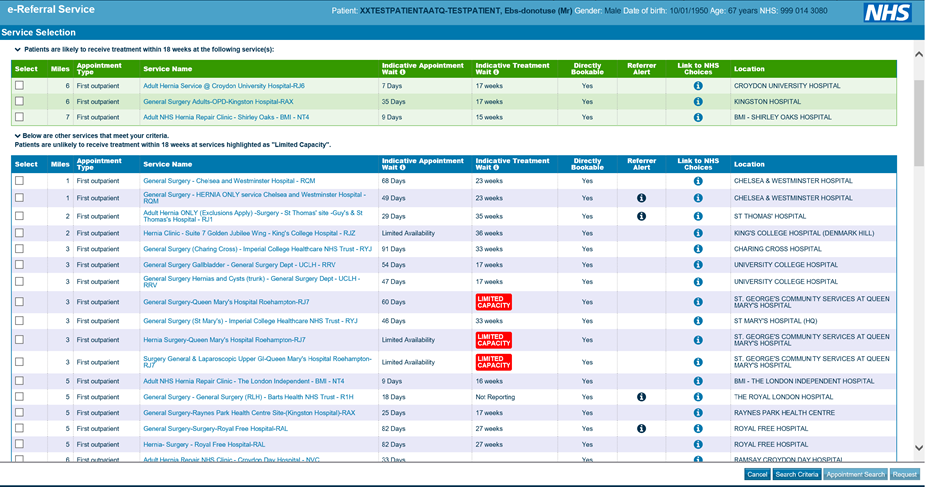This screenshot has height=487, width=926.
Task: Click the Request button
Action: [x=905, y=474]
